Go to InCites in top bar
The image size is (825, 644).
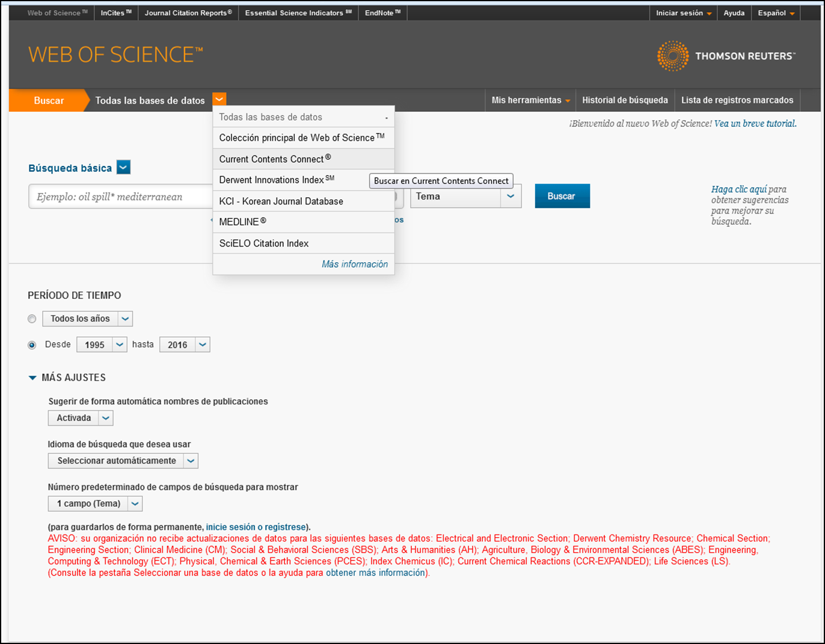pyautogui.click(x=116, y=13)
